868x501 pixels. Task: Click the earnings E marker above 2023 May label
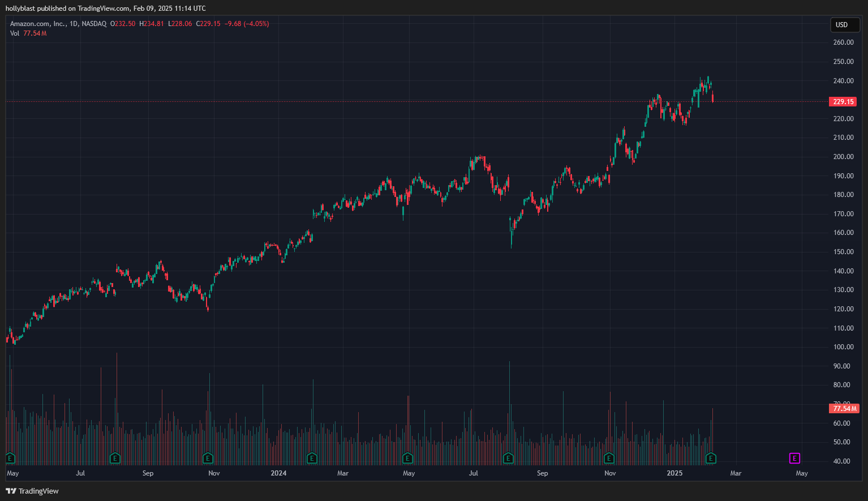pyautogui.click(x=10, y=458)
